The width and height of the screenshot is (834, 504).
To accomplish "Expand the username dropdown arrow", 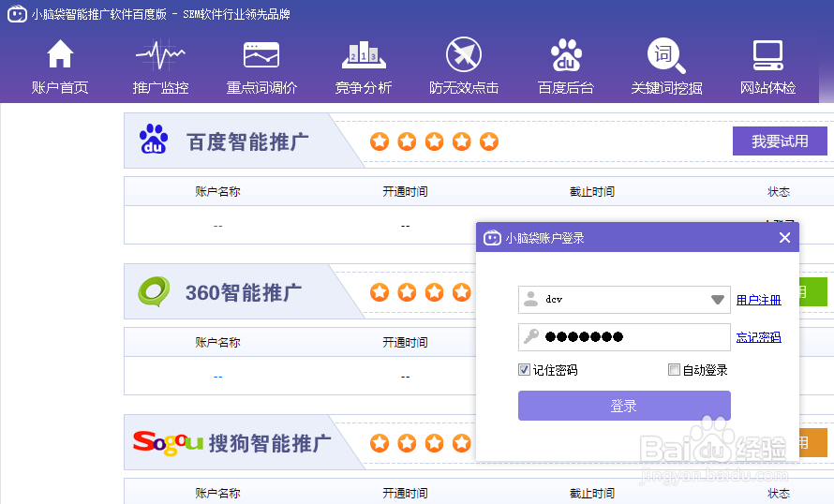I will tap(718, 300).
